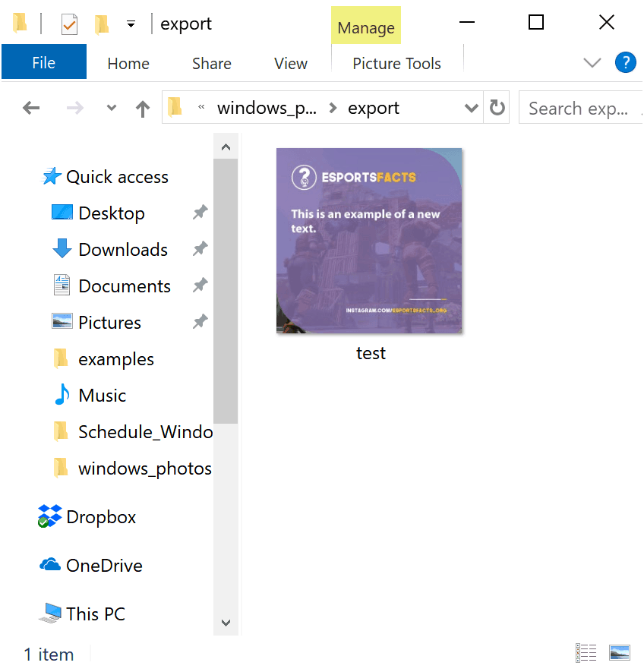Go up one folder level
The width and height of the screenshot is (644, 672).
pyautogui.click(x=143, y=109)
